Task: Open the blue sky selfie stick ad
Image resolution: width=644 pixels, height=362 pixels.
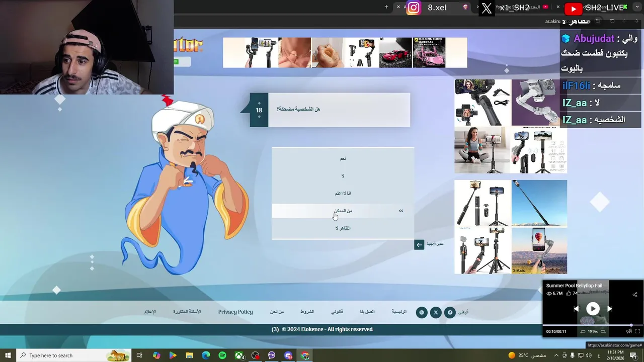Action: pos(539,203)
